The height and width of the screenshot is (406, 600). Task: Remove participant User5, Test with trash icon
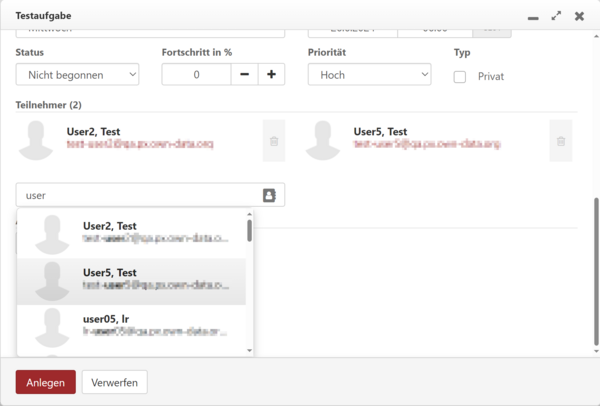(561, 141)
